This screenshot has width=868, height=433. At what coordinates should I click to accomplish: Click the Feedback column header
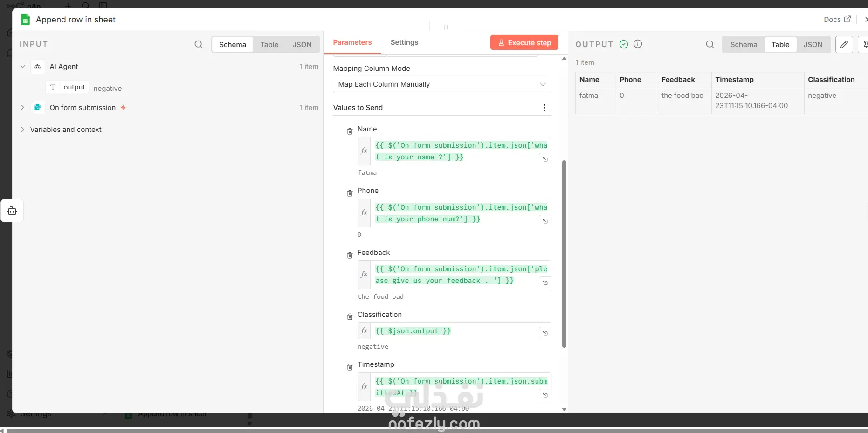coord(684,80)
